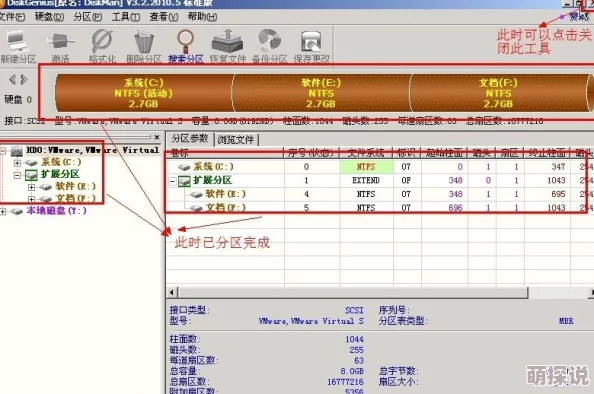Close the left tree panel with X

point(157,137)
